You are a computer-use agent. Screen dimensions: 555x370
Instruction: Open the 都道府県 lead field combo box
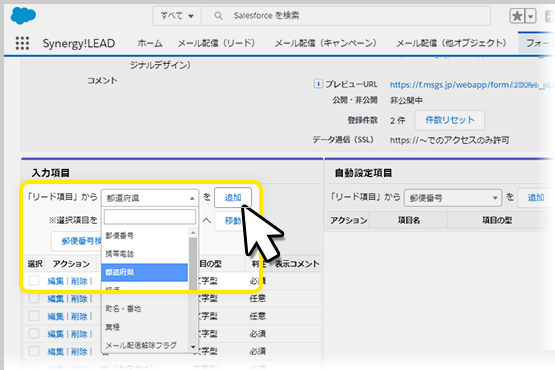[x=150, y=198]
